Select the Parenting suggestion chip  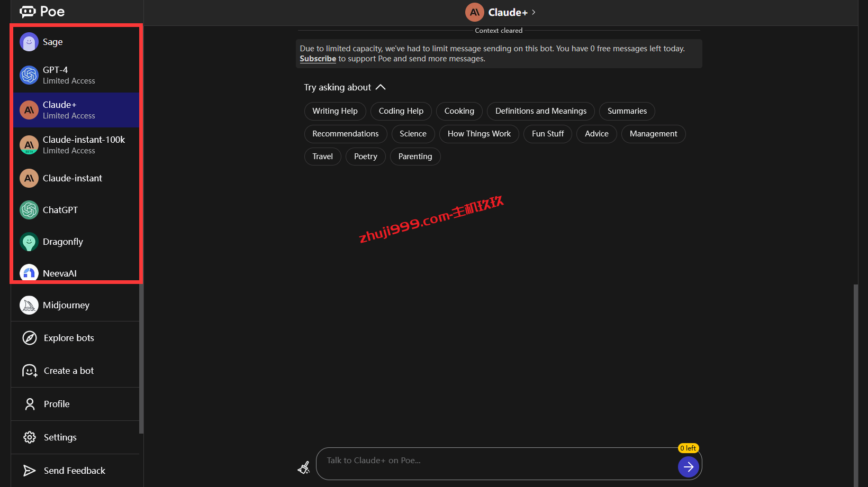(x=415, y=157)
